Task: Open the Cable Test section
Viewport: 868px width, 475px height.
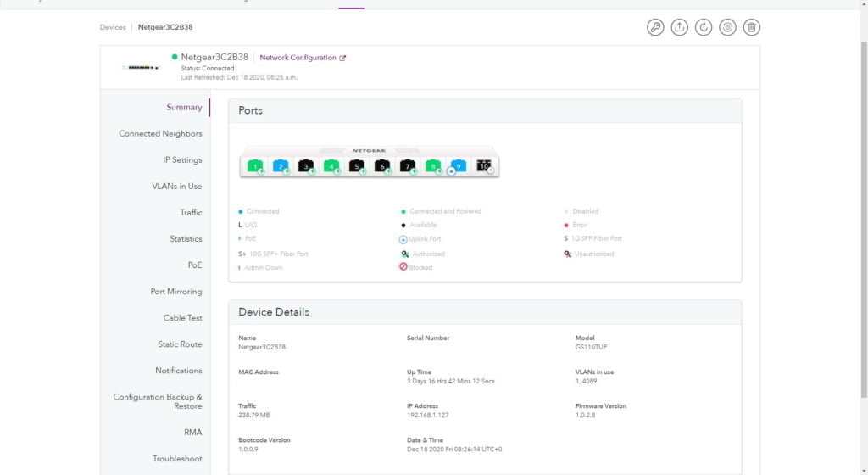Action: pos(182,317)
